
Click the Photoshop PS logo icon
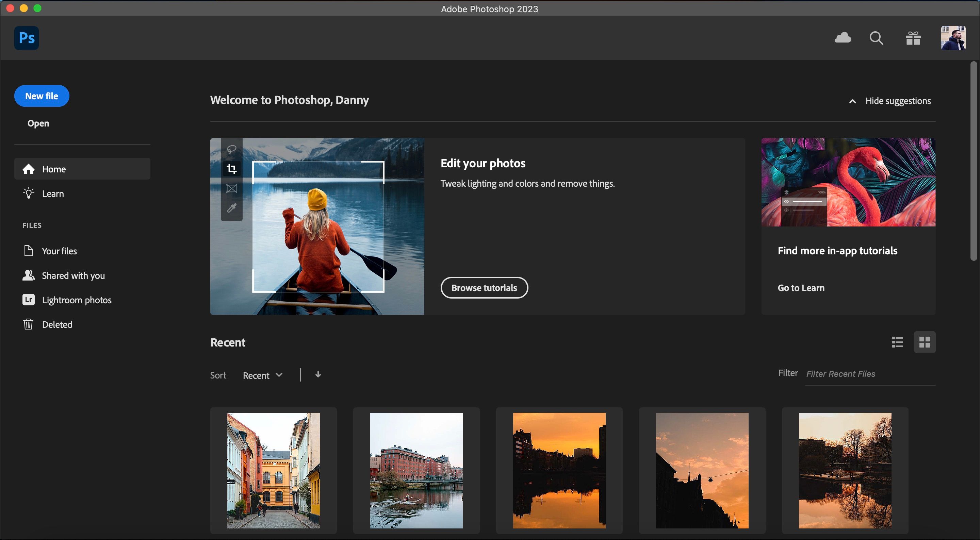click(26, 37)
